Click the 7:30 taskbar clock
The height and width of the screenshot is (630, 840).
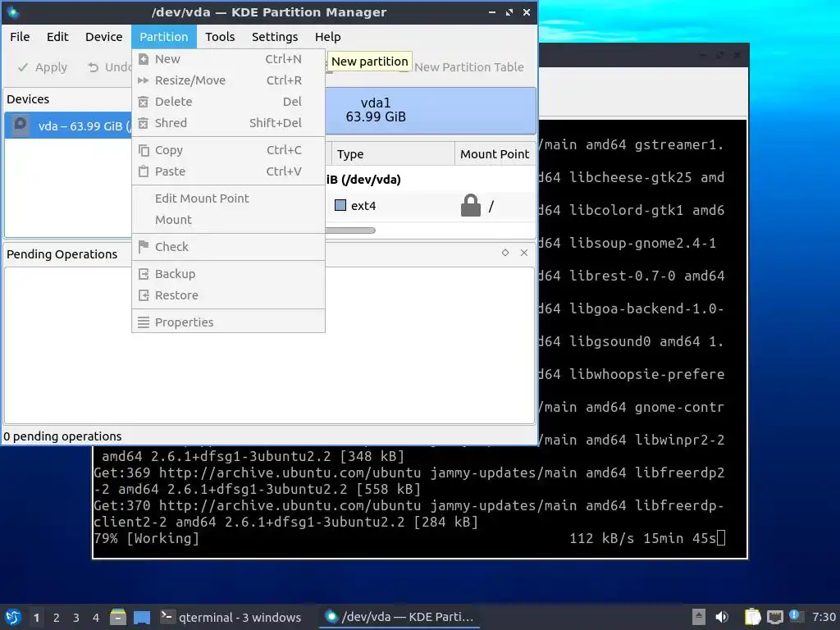tap(824, 617)
